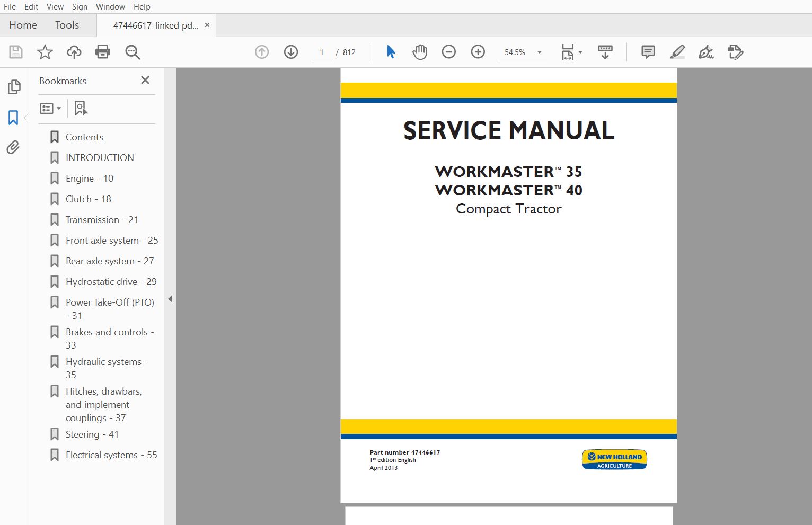Close the Bookmarks panel

145,80
